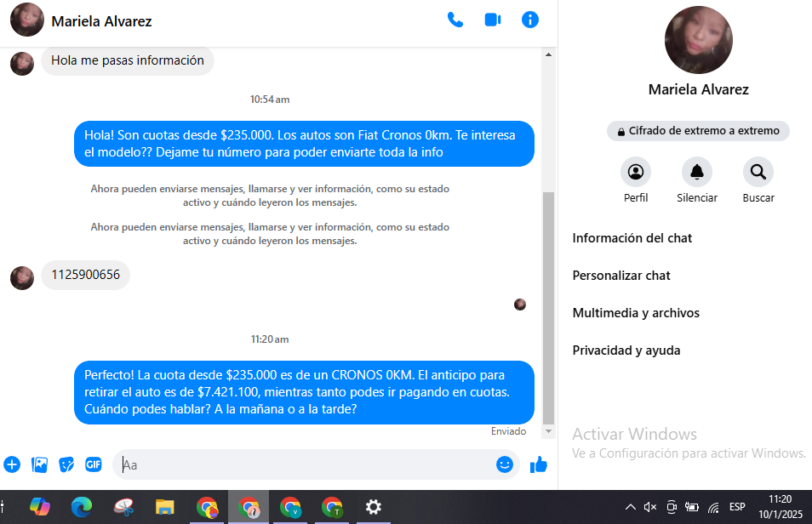Image resolution: width=812 pixels, height=524 pixels.
Task: Choose a sticker from the sticker icon
Action: click(66, 464)
